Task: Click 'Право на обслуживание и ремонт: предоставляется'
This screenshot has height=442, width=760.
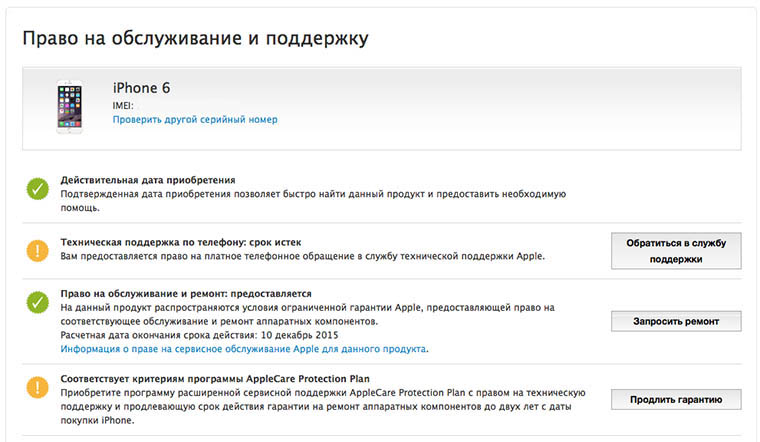Action: pos(186,294)
